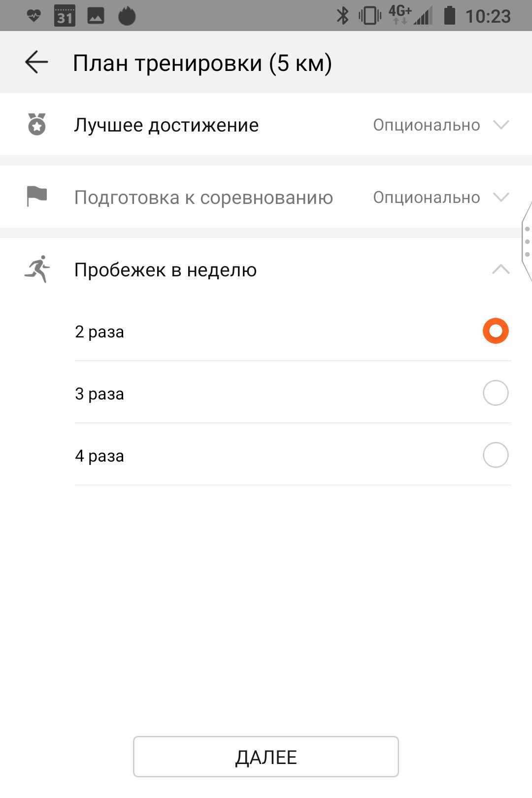The width and height of the screenshot is (532, 798).
Task: Tap the Bluetooth status icon
Action: [x=342, y=16]
